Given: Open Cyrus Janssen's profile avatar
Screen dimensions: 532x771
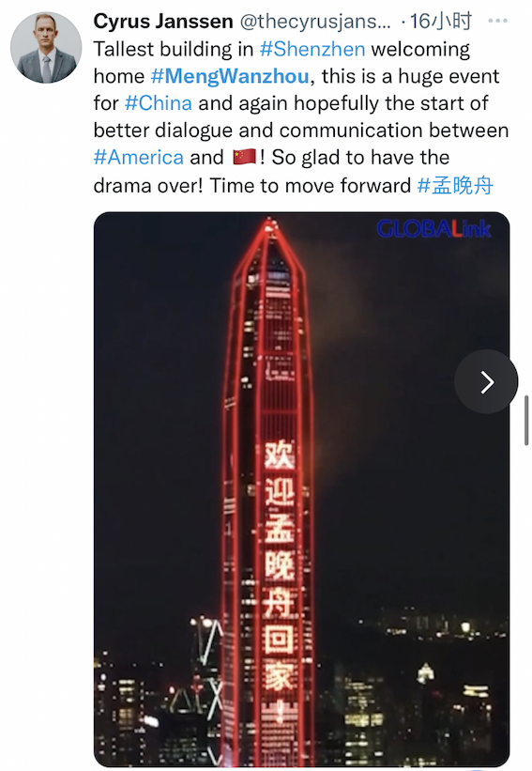Looking at the screenshot, I should (46, 48).
